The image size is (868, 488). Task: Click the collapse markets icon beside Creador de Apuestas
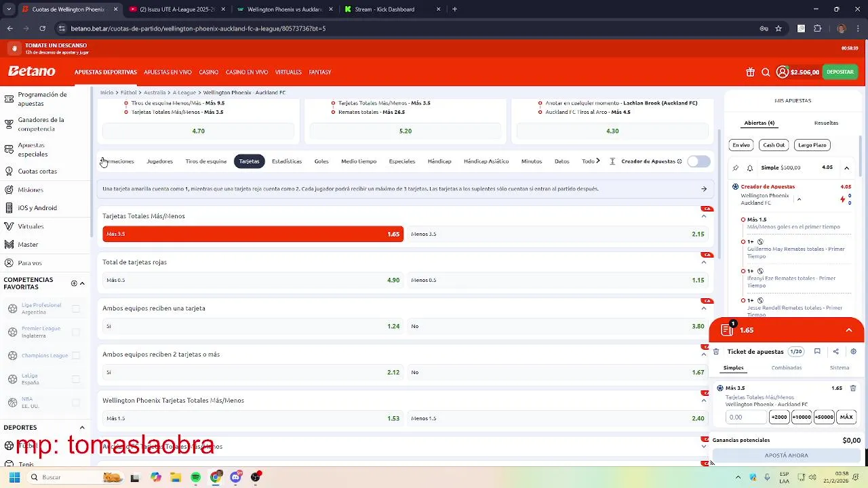[612, 161]
